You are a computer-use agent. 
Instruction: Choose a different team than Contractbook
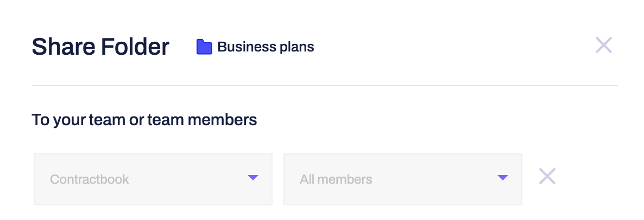pos(153,179)
